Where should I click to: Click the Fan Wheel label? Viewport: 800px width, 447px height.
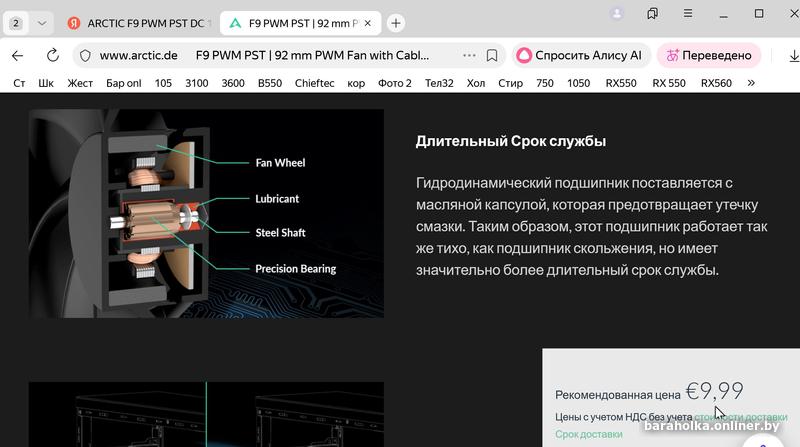tap(280, 163)
